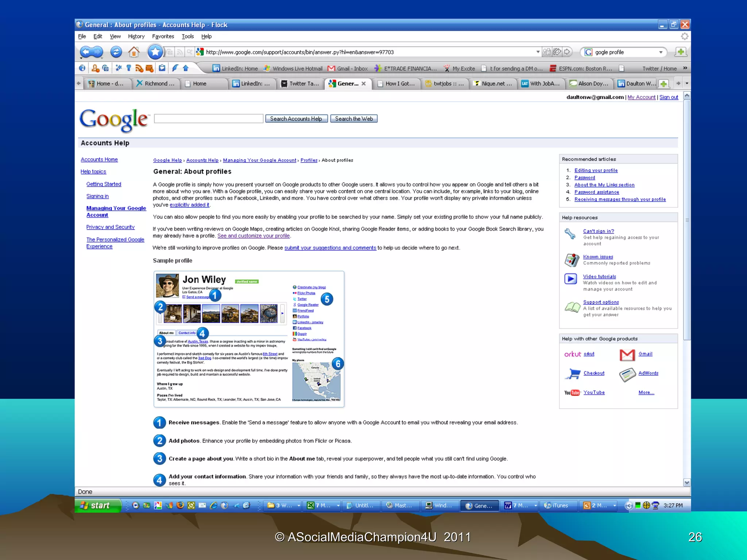Click the Windows start button
This screenshot has height=560, width=747.
(98, 505)
